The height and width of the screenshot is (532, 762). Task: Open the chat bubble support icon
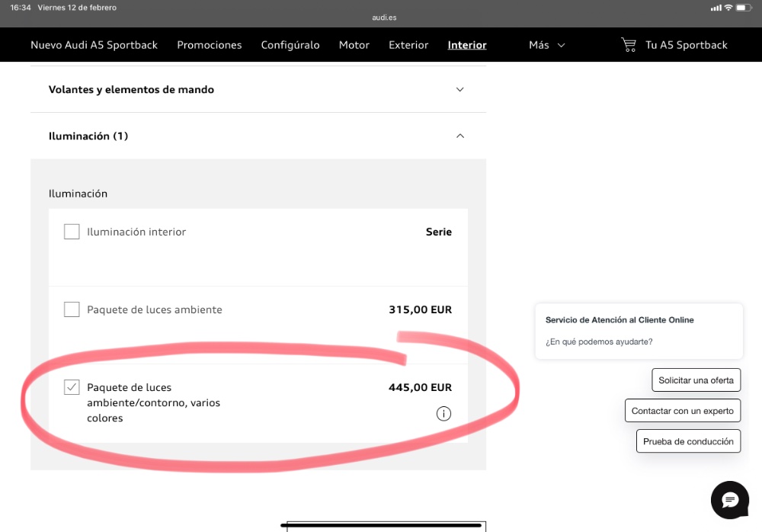tap(730, 500)
